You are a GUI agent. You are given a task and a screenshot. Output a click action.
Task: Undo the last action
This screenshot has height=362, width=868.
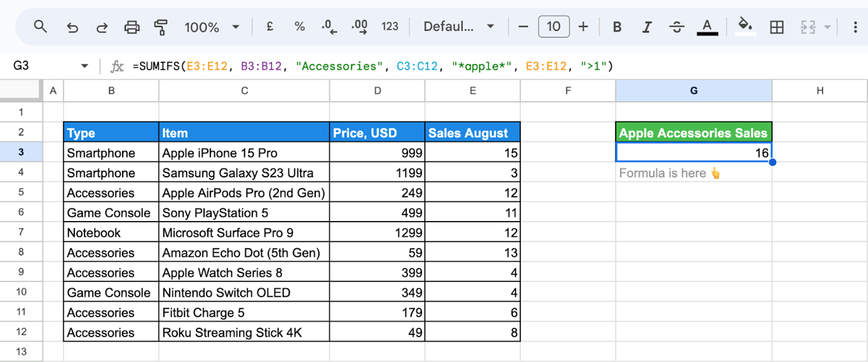click(72, 27)
